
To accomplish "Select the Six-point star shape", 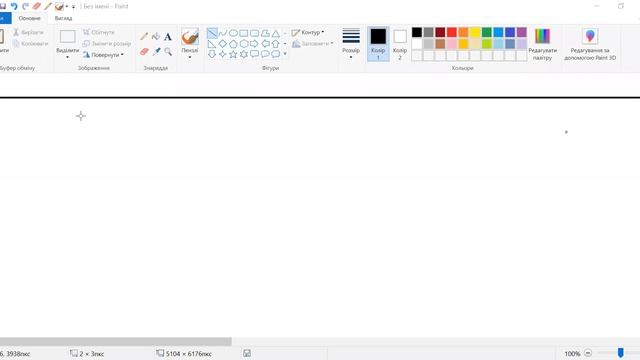I will [244, 54].
